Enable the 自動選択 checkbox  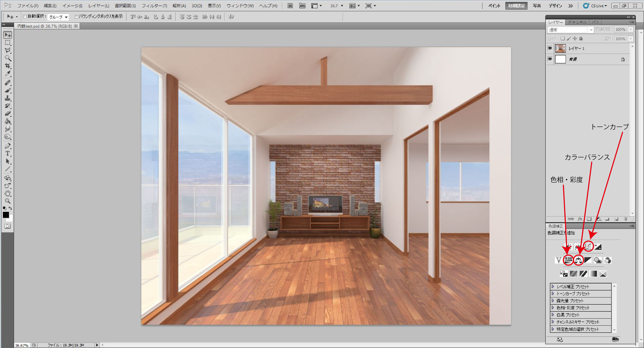point(25,17)
